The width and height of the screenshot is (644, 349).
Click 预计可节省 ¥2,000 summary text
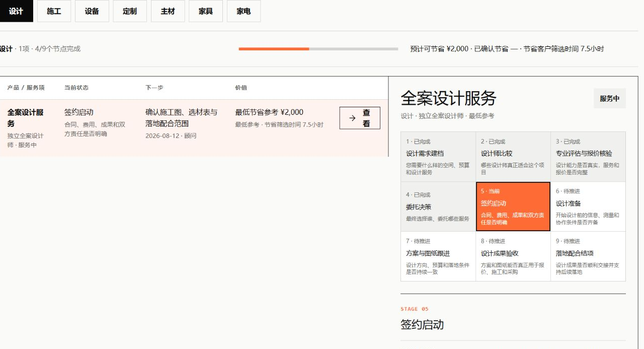coord(439,49)
